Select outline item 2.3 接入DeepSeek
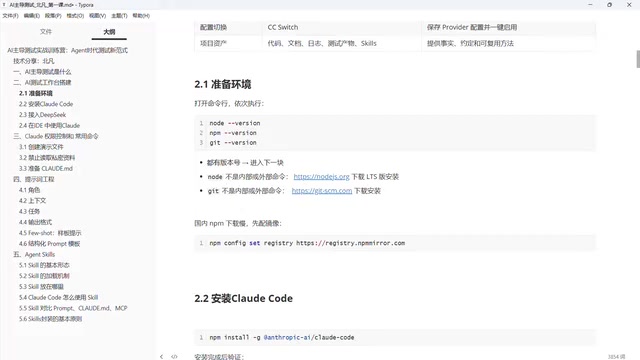This screenshot has width=640, height=360. 42,115
